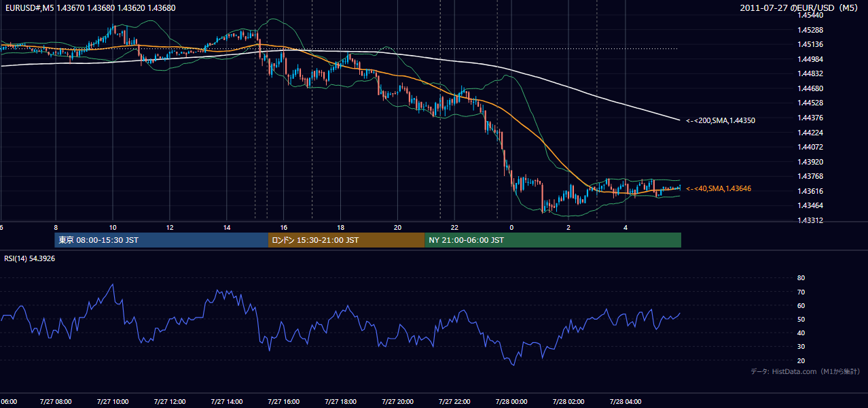This screenshot has height=408, width=868.
Task: Click price axis label 1.45440
Action: 811,15
